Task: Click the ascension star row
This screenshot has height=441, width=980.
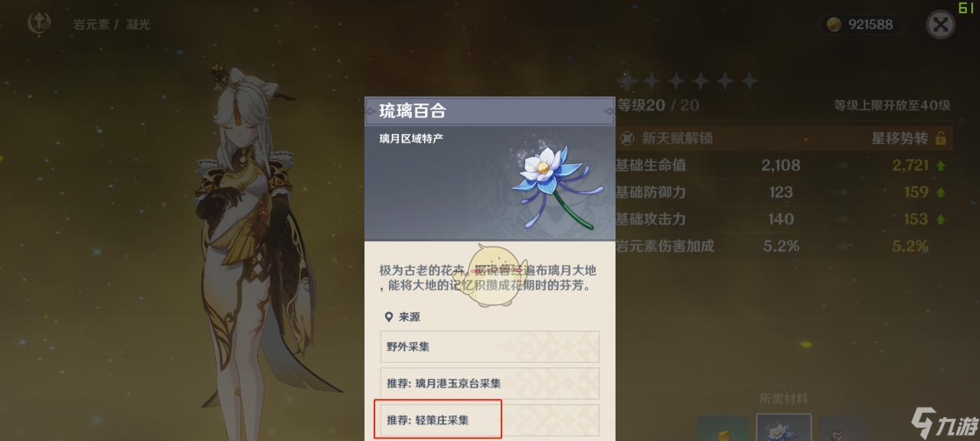Action: point(689,80)
